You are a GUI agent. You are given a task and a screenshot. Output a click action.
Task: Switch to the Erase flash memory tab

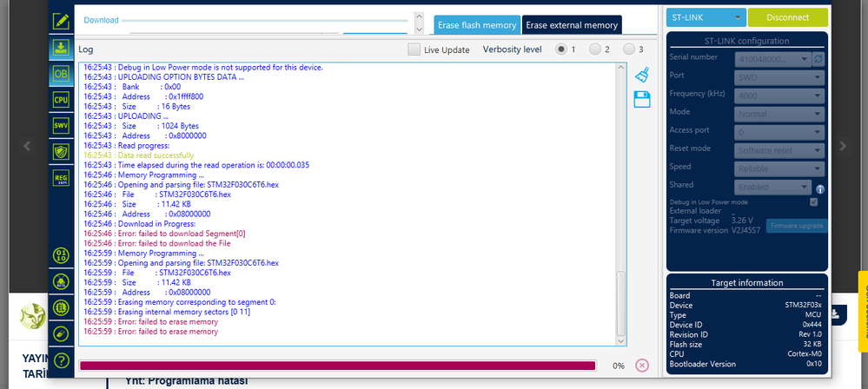[x=477, y=25]
